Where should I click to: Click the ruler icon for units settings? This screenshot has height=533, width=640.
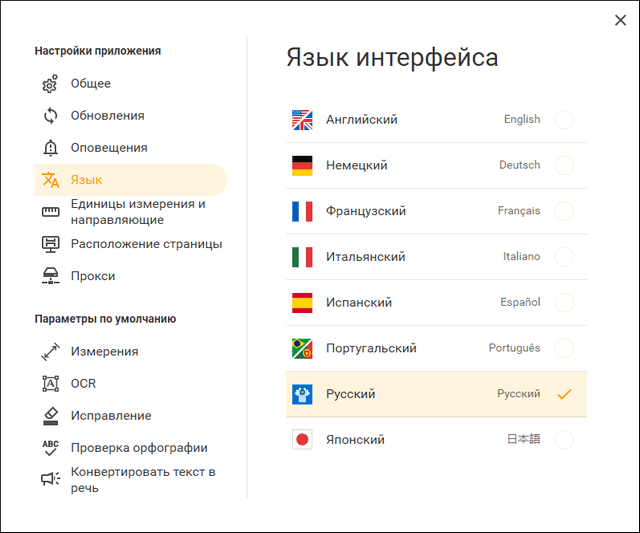pyautogui.click(x=50, y=212)
